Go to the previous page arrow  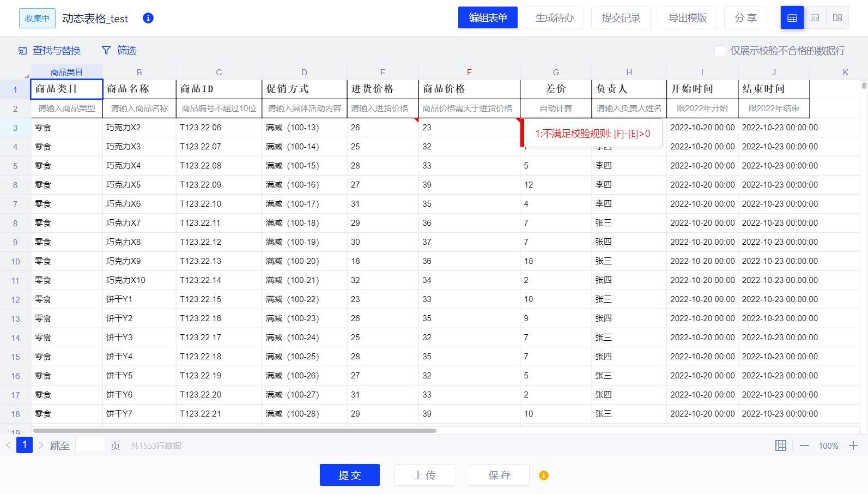point(9,445)
